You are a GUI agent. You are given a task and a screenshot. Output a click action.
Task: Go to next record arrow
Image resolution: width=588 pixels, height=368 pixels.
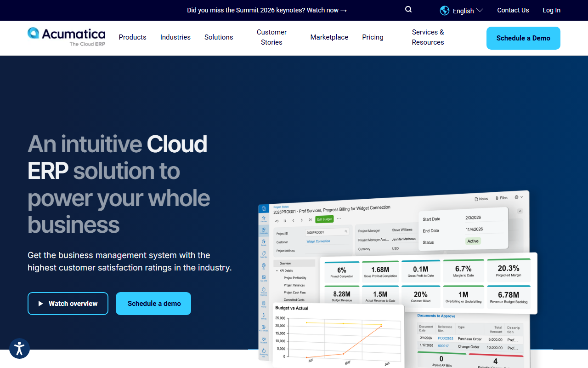tap(301, 220)
